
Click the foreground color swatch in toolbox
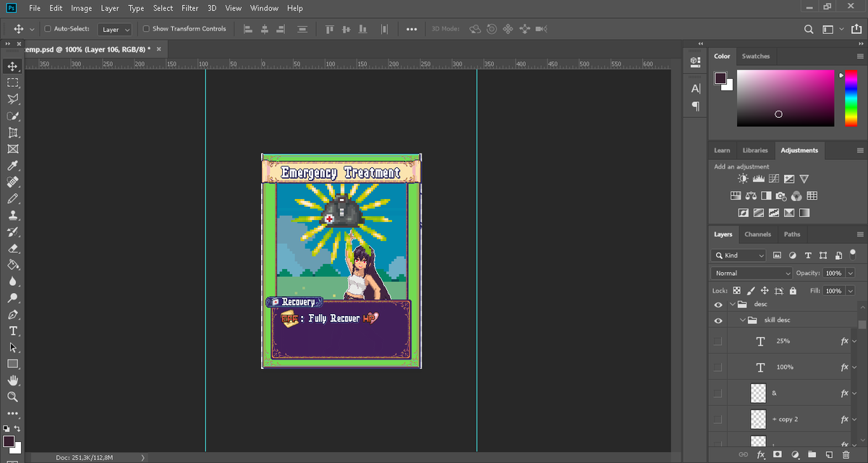[9, 441]
